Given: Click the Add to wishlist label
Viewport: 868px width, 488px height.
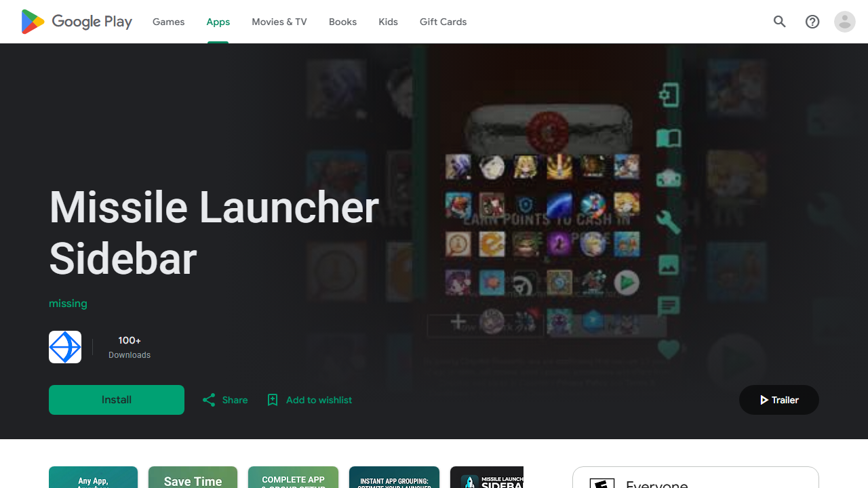Looking at the screenshot, I should tap(319, 400).
